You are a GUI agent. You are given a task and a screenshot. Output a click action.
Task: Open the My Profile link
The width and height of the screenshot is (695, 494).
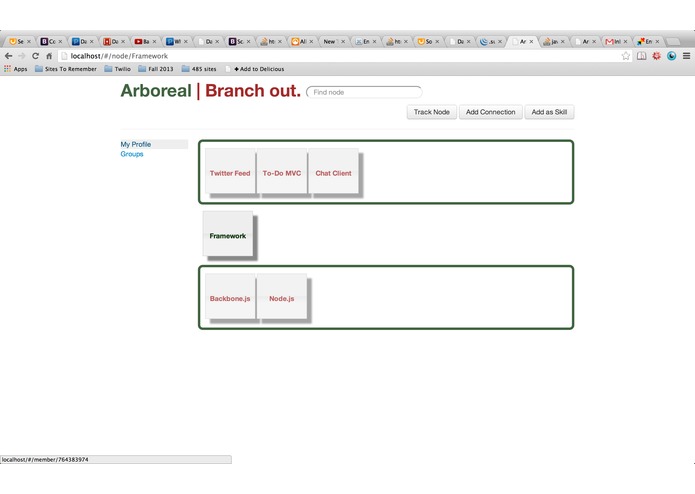[136, 144]
